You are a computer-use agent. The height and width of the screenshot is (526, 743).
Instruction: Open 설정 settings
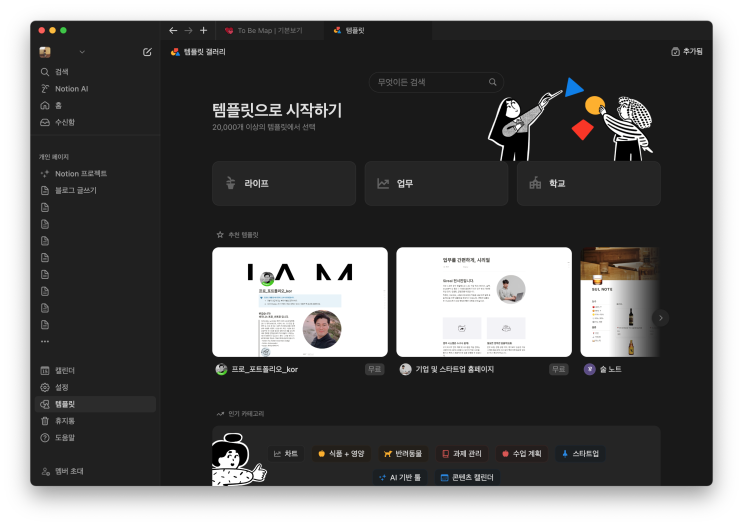(95, 387)
